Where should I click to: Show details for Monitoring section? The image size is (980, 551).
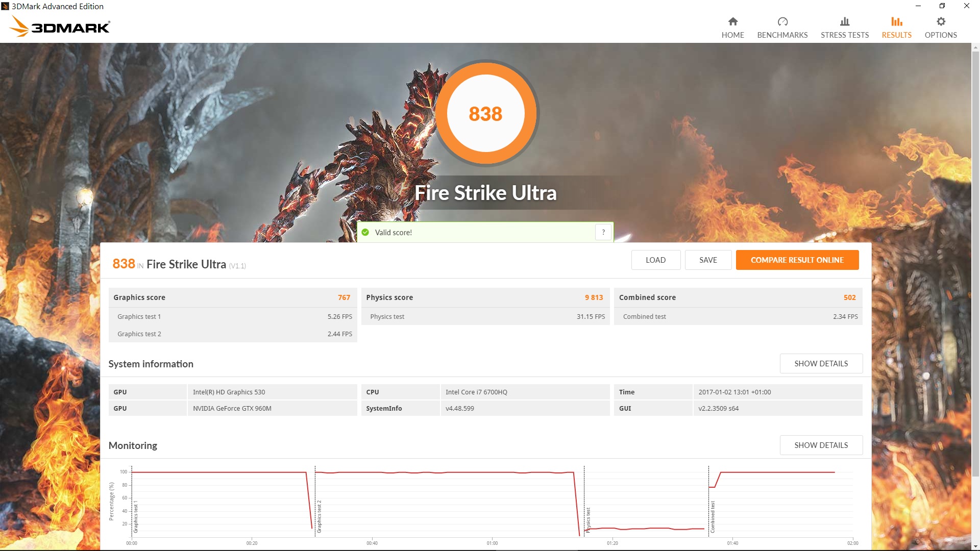point(821,445)
